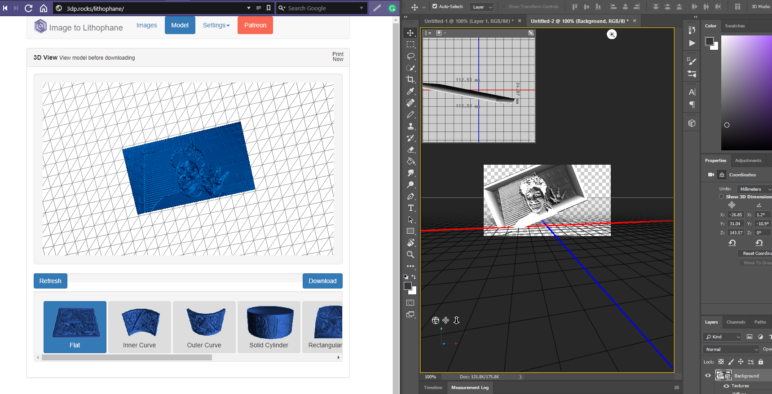Open the 3D cube panel icon
Viewport: 772px width, 394px height.
(692, 123)
